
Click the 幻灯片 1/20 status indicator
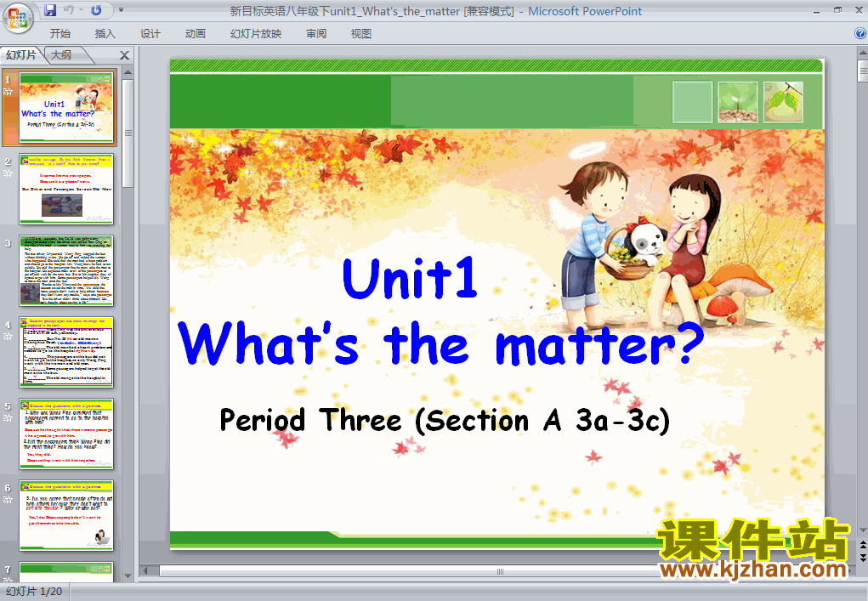point(34,592)
